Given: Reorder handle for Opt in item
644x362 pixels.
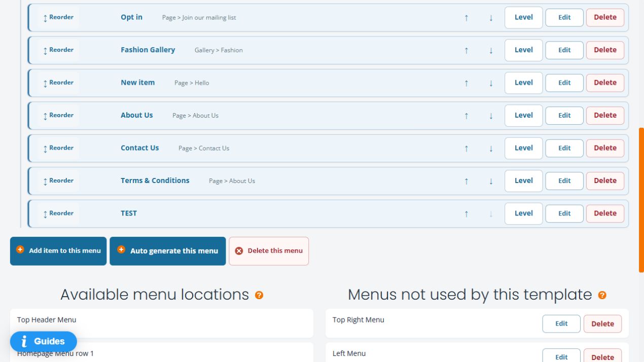Looking at the screenshot, I should pyautogui.click(x=58, y=17).
